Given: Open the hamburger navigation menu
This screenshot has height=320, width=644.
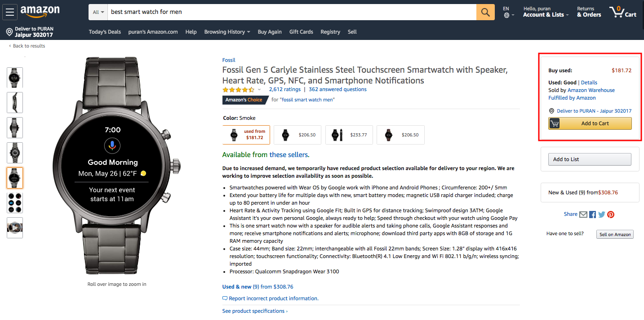Looking at the screenshot, I should (9, 12).
